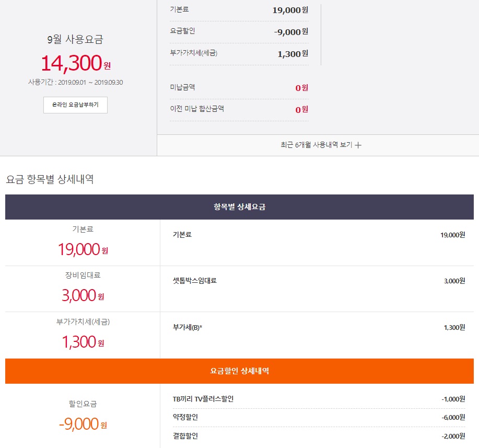Click the 미납금액 row in summary
Image resolution: width=479 pixels, height=448 pixels.
coord(183,87)
